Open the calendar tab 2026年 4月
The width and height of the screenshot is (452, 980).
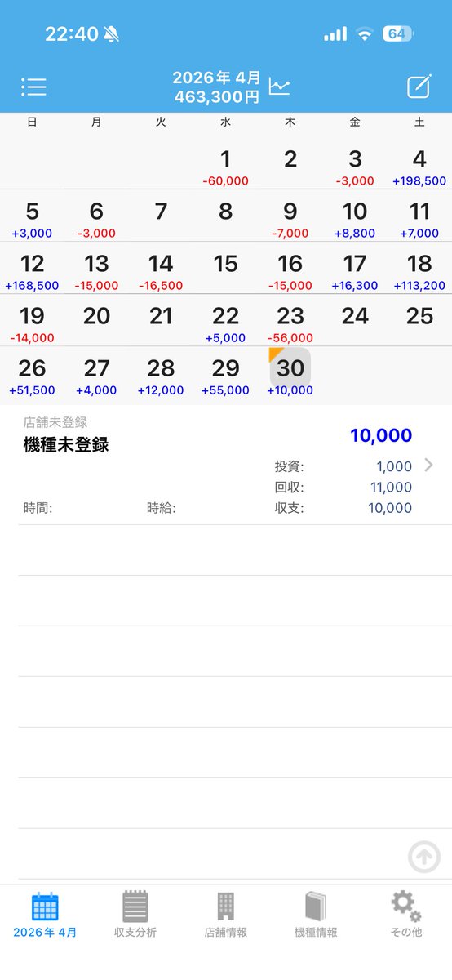[45, 915]
